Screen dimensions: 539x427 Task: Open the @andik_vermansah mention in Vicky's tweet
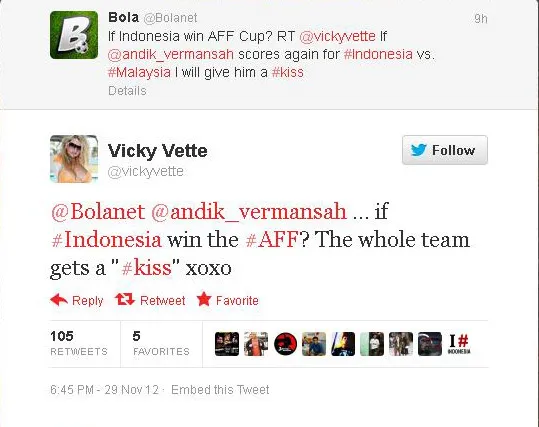click(x=249, y=211)
